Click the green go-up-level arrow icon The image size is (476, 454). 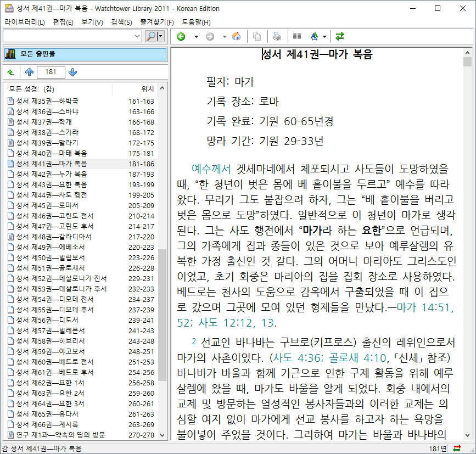pos(11,72)
